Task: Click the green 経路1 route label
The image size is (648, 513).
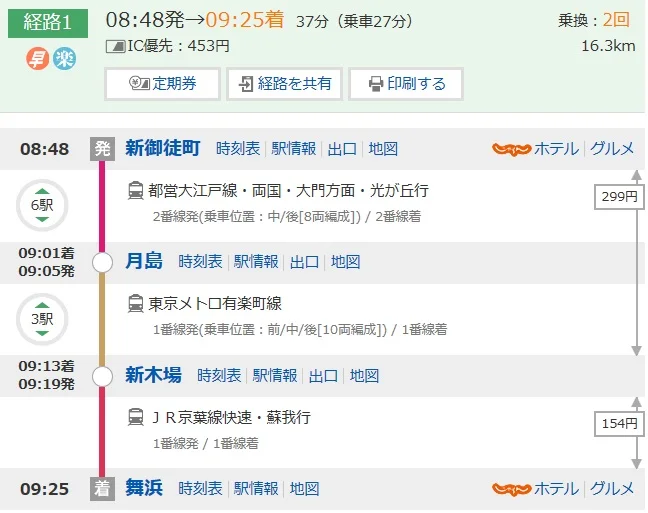Action: coord(48,23)
